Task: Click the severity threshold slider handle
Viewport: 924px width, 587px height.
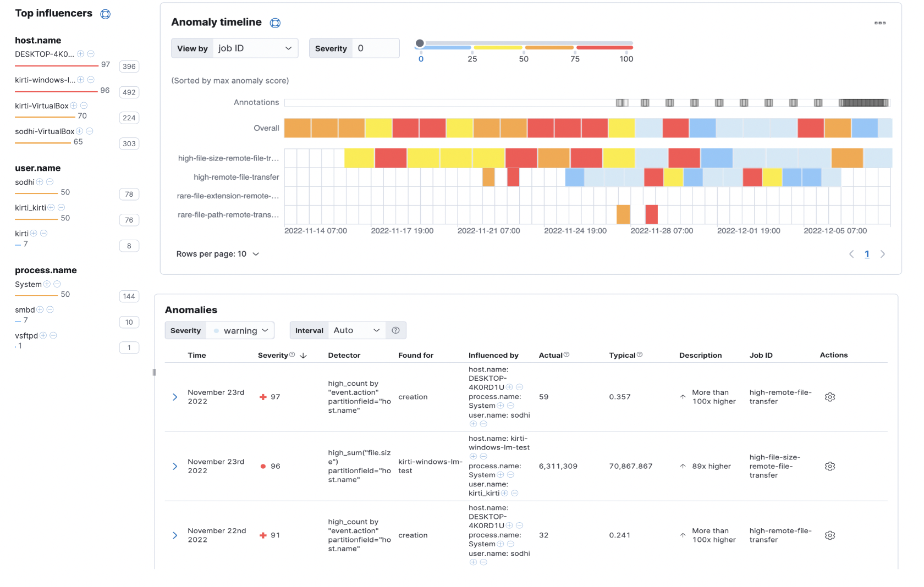Action: point(421,41)
